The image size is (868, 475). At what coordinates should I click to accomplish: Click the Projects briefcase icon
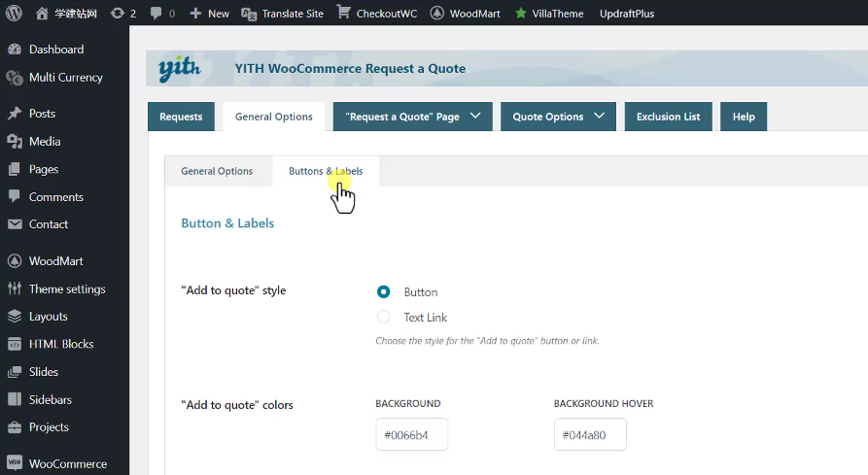(x=15, y=426)
